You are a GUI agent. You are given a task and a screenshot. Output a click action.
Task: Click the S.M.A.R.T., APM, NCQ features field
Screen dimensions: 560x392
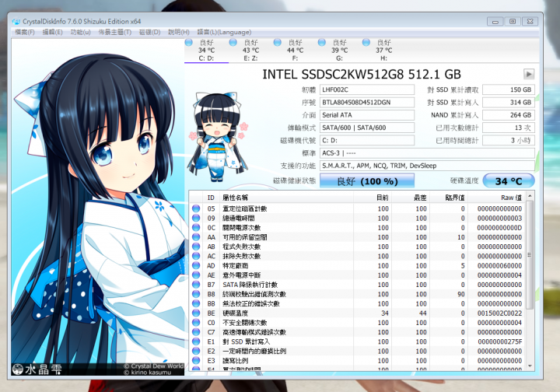click(427, 166)
